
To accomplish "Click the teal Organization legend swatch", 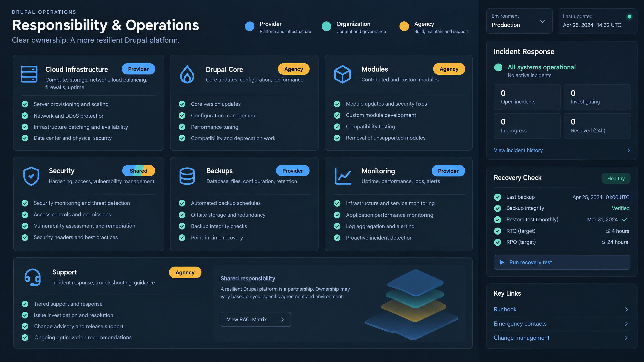I will coord(326,26).
